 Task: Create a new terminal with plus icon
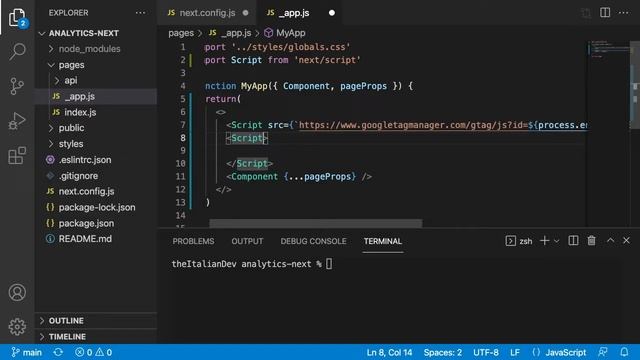pos(544,241)
